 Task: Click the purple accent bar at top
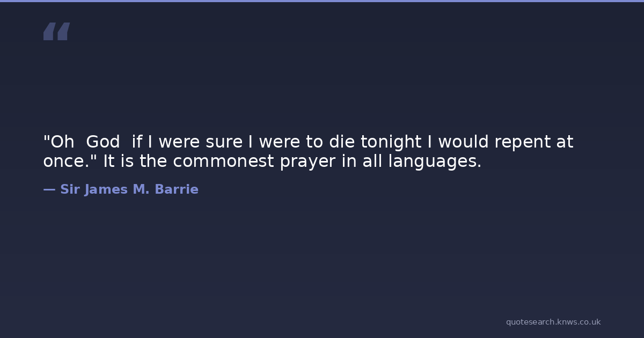pyautogui.click(x=322, y=1)
